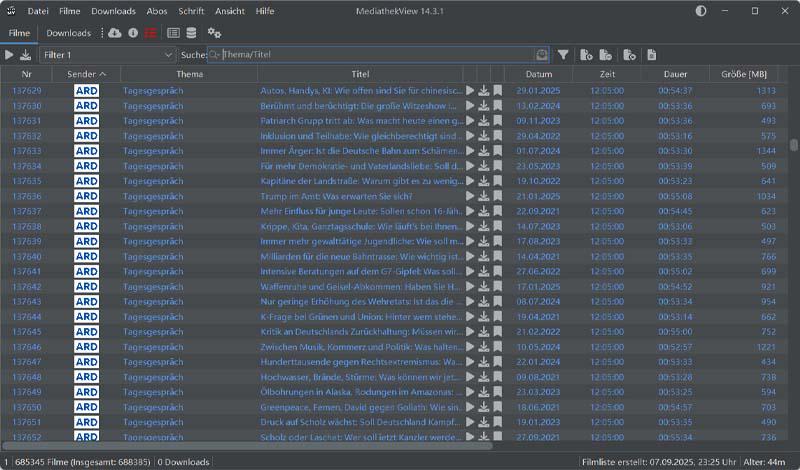Click download icon in row 137629
800x470 pixels.
tap(484, 91)
